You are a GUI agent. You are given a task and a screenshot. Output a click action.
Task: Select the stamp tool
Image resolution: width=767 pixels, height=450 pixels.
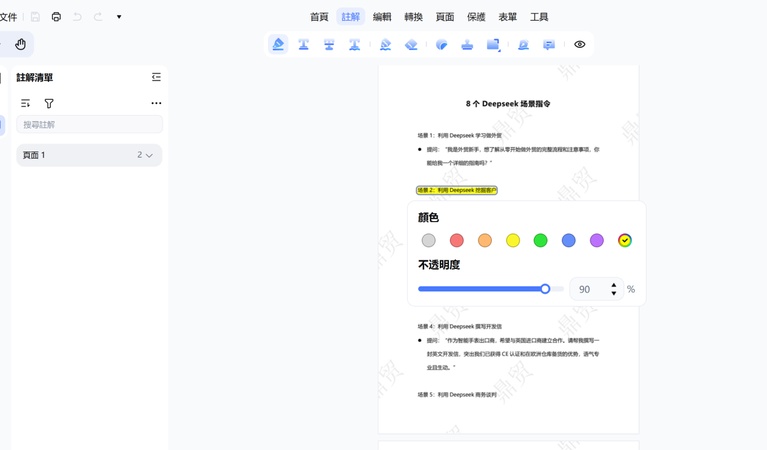(x=467, y=45)
